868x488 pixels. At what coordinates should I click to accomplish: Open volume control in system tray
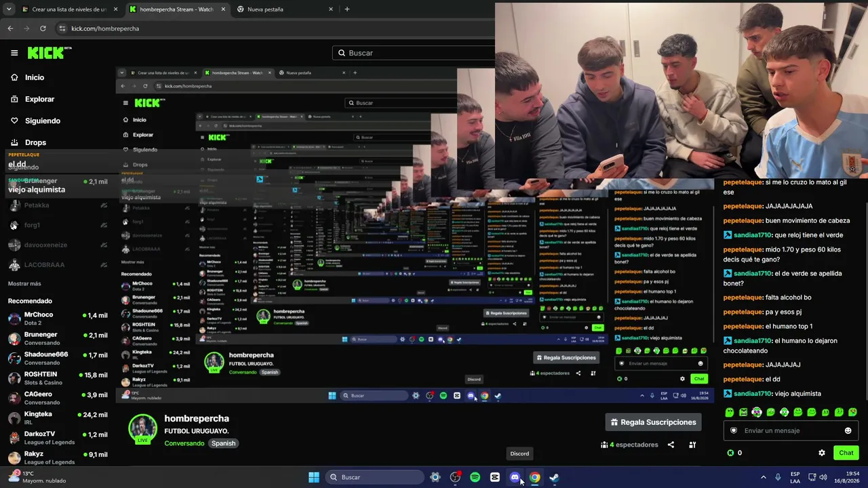[x=823, y=477]
